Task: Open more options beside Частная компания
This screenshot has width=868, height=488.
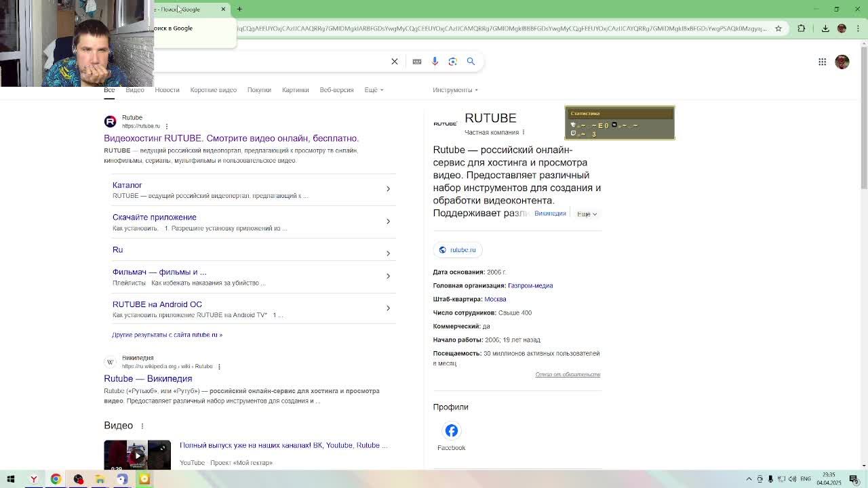Action: tap(524, 132)
